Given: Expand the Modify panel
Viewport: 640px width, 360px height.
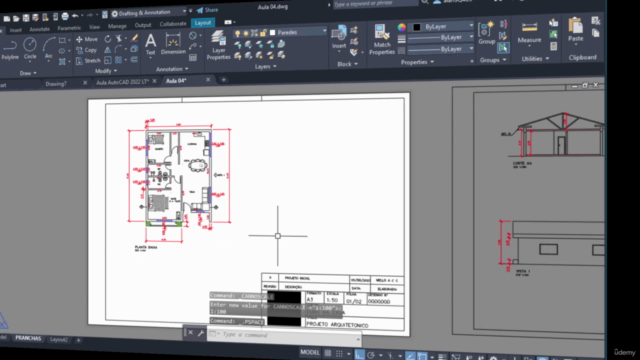Looking at the screenshot, I should click(106, 71).
